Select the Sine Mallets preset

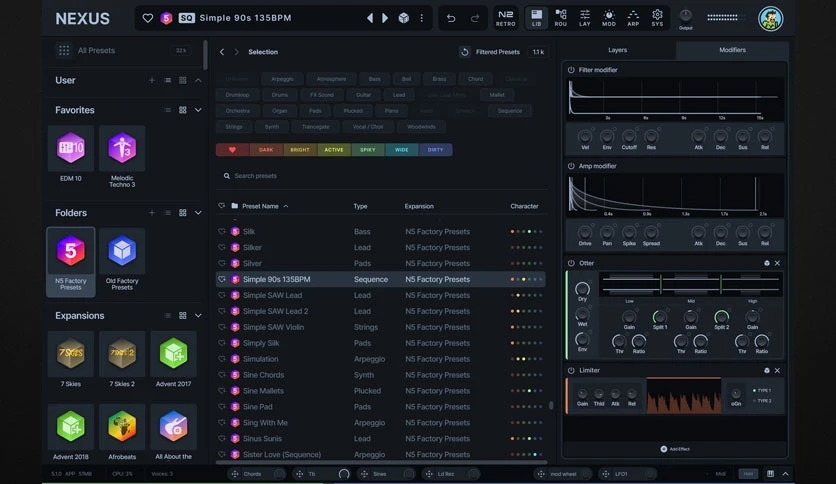[x=381, y=391]
